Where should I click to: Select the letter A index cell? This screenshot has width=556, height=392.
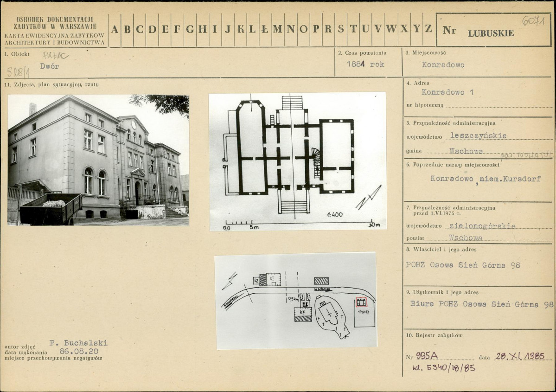[115, 30]
